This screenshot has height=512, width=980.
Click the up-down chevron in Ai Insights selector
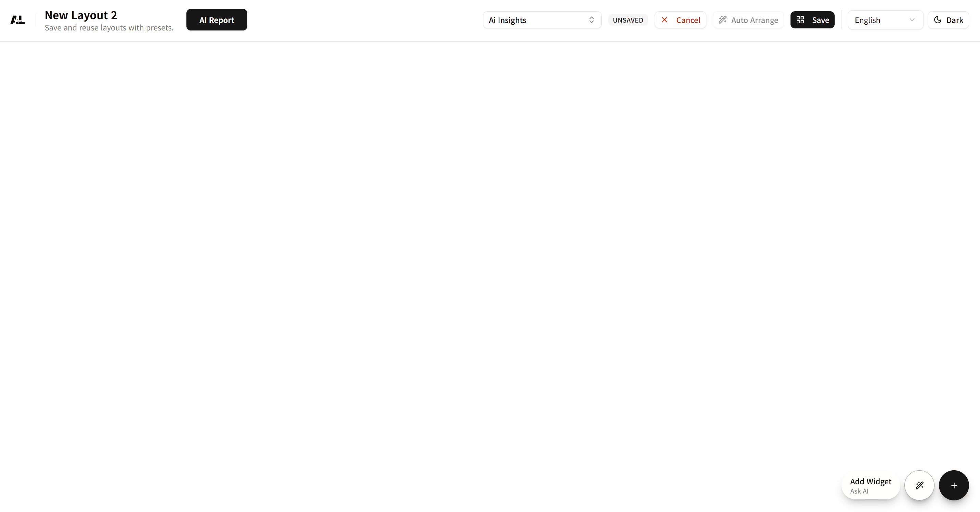click(591, 20)
